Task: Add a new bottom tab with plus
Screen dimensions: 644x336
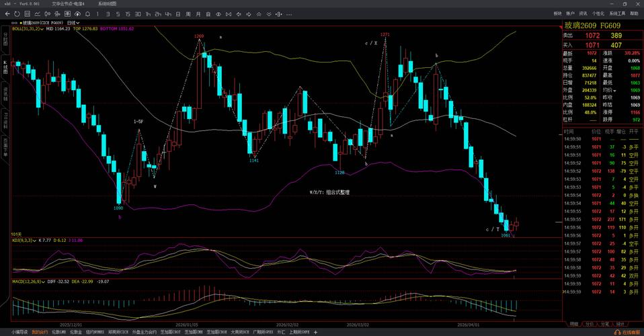Action: (x=315, y=332)
